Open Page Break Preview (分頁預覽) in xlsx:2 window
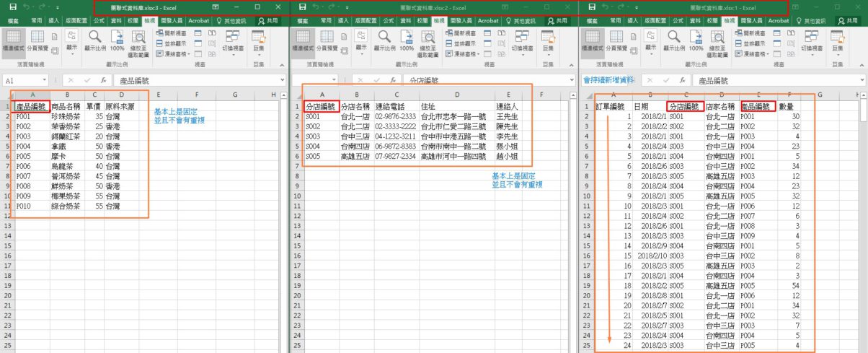The height and width of the screenshot is (353, 868). tap(327, 40)
